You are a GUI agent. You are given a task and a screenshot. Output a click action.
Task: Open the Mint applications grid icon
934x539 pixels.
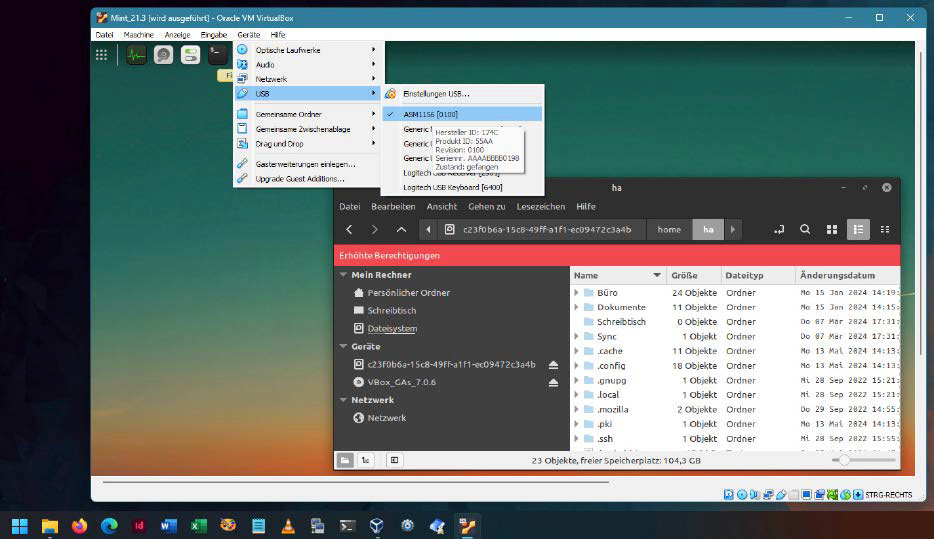point(101,55)
